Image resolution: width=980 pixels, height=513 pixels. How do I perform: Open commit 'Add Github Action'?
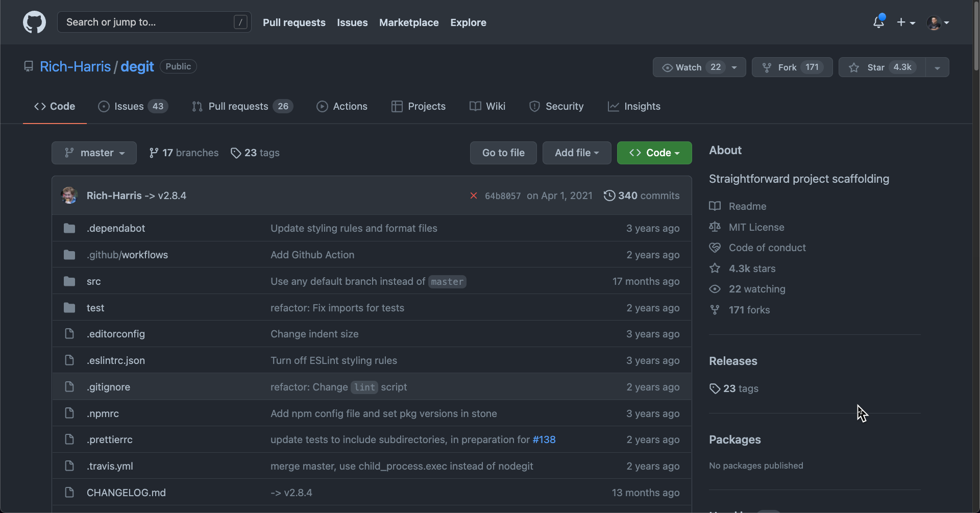[312, 255]
